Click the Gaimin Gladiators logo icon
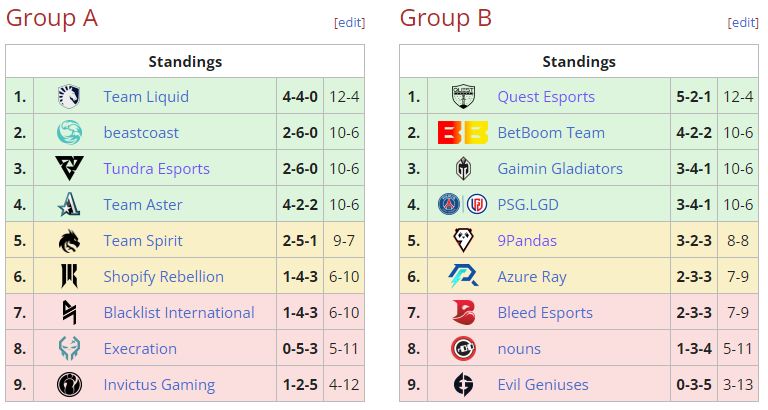 (463, 169)
